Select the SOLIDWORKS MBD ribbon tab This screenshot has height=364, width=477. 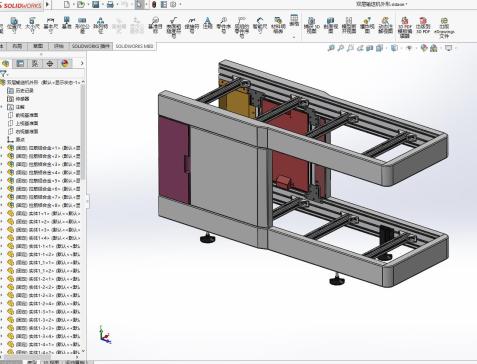pos(134,46)
